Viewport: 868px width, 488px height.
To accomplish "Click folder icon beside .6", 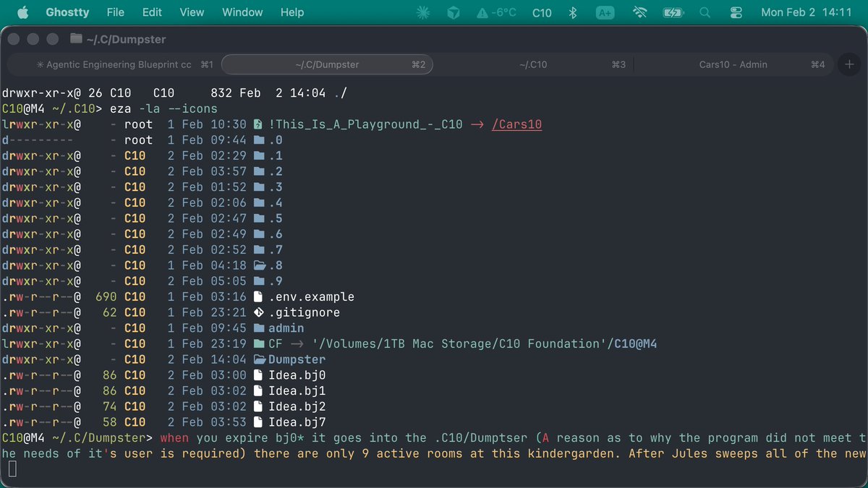I will [x=259, y=234].
